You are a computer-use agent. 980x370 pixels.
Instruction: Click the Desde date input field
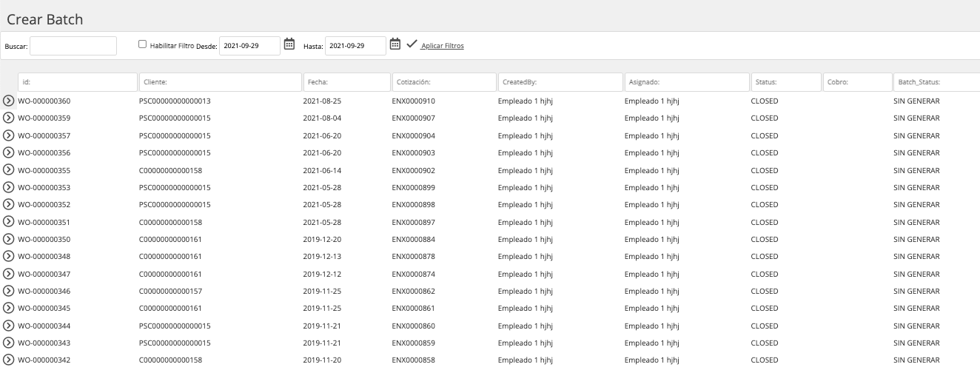click(x=250, y=46)
